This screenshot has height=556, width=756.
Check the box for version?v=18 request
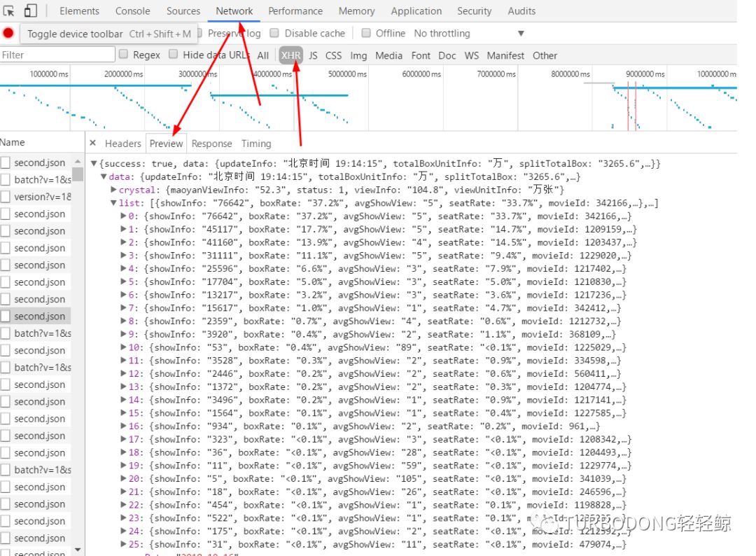click(x=6, y=197)
